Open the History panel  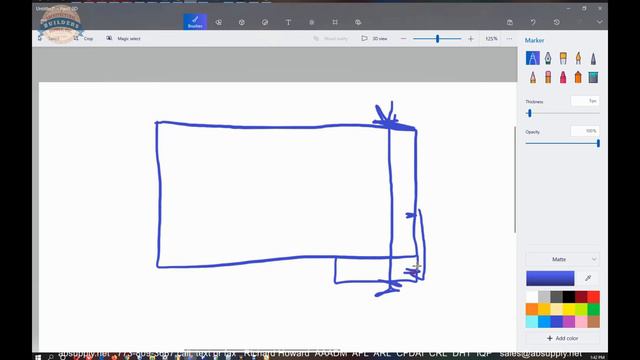tap(556, 22)
